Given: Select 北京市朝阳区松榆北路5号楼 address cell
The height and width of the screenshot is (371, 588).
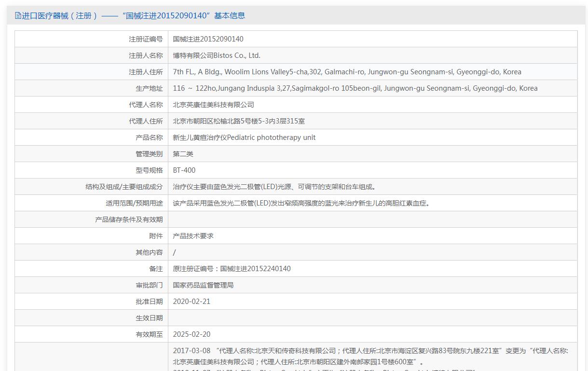Looking at the screenshot, I should [x=239, y=121].
